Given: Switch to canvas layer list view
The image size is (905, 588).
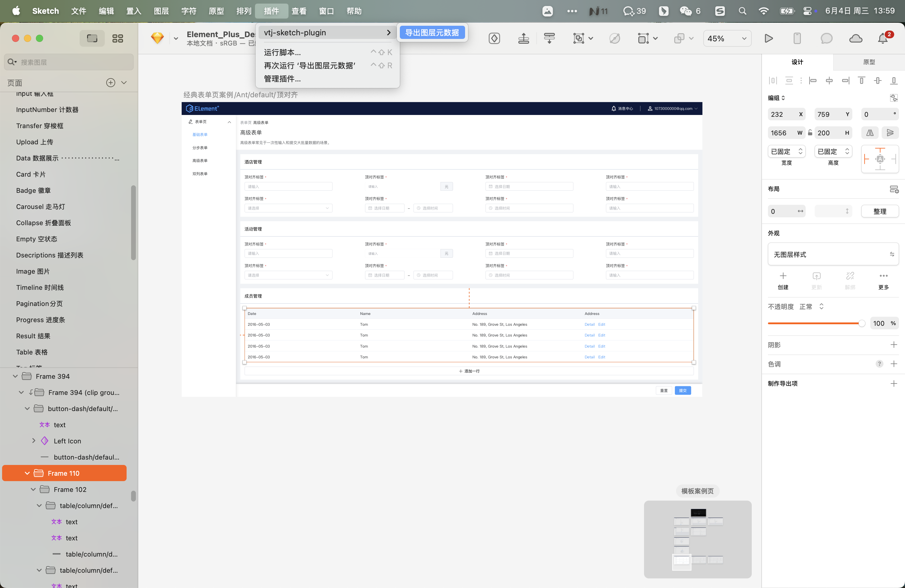Looking at the screenshot, I should tap(92, 38).
